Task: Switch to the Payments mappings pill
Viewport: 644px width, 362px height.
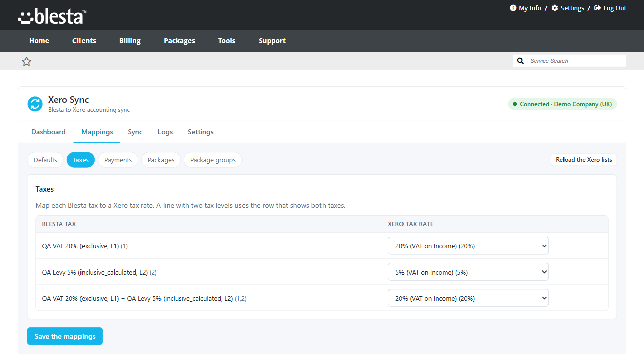Action: pos(118,160)
